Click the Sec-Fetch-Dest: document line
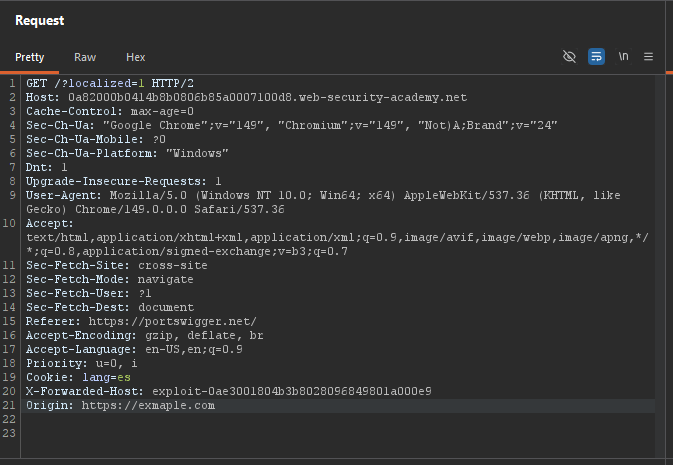Screen dimensions: 673x465 click(110, 307)
